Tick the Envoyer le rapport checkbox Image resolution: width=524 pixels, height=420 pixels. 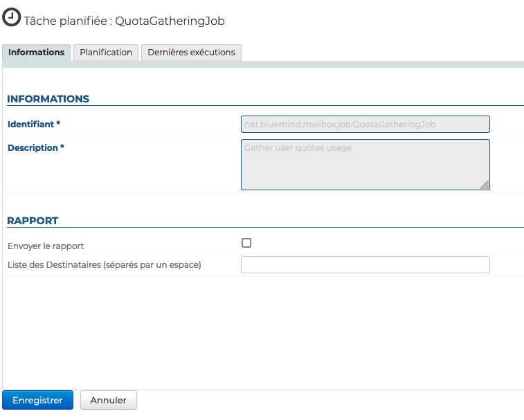(x=246, y=243)
